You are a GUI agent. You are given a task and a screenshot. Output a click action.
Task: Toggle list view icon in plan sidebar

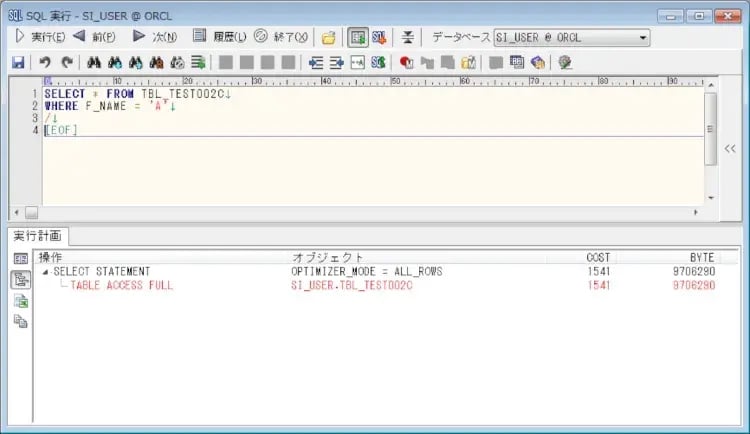(20, 259)
